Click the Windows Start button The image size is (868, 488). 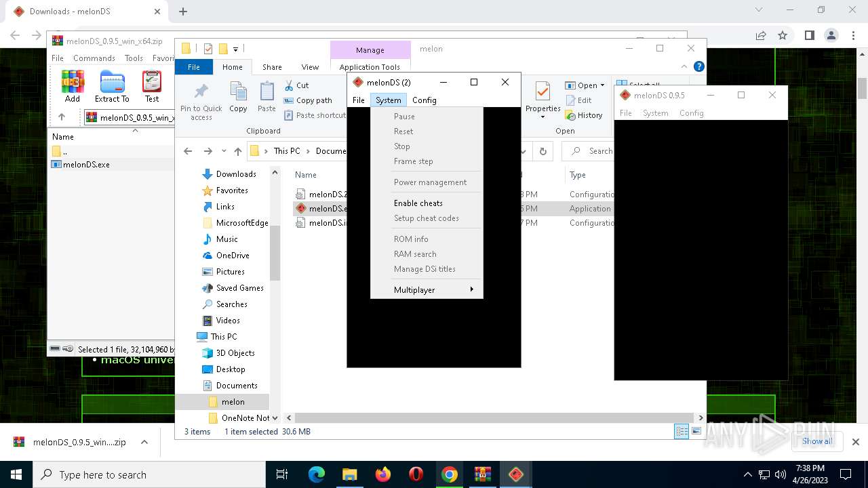16,474
